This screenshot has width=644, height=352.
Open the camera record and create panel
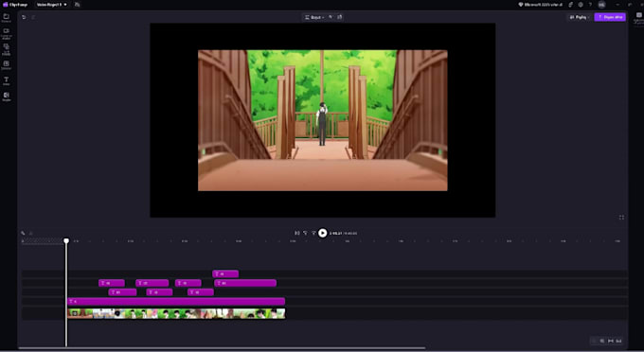pos(7,33)
